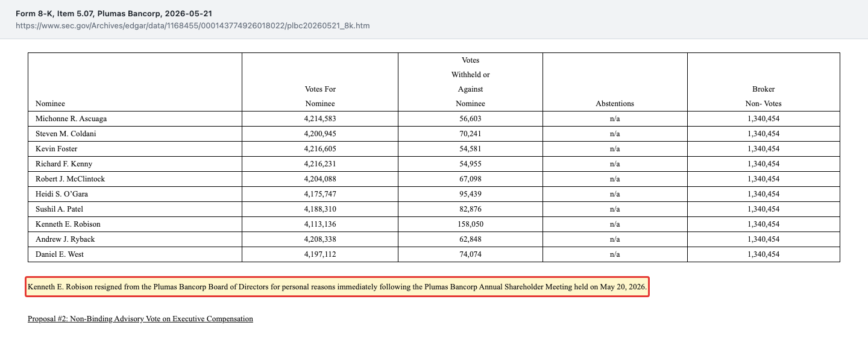Click the Form 8-K Plumas Bancorp title
This screenshot has width=868, height=340.
pyautogui.click(x=114, y=13)
